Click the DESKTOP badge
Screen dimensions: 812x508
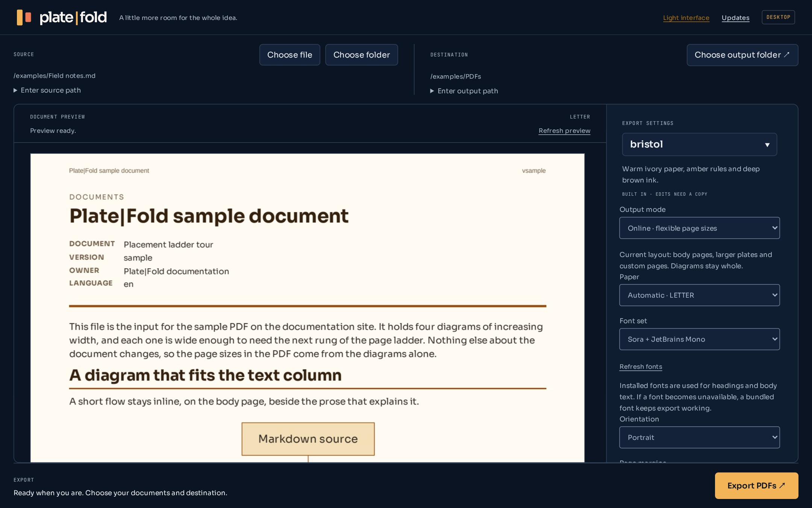click(x=778, y=17)
